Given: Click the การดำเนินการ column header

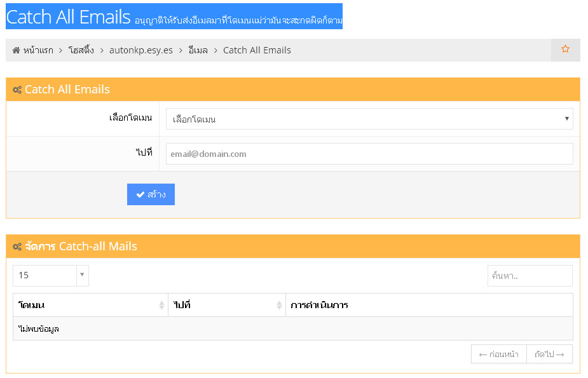Looking at the screenshot, I should [320, 306].
